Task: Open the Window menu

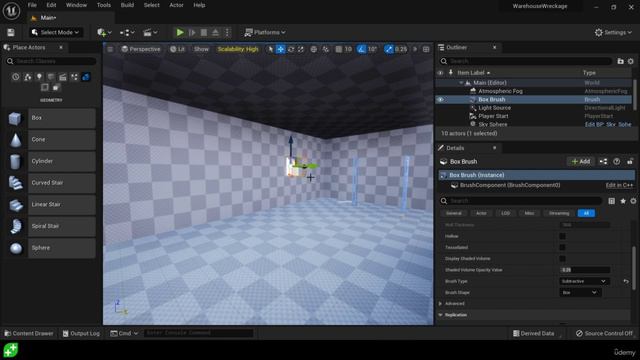Action: point(76,5)
